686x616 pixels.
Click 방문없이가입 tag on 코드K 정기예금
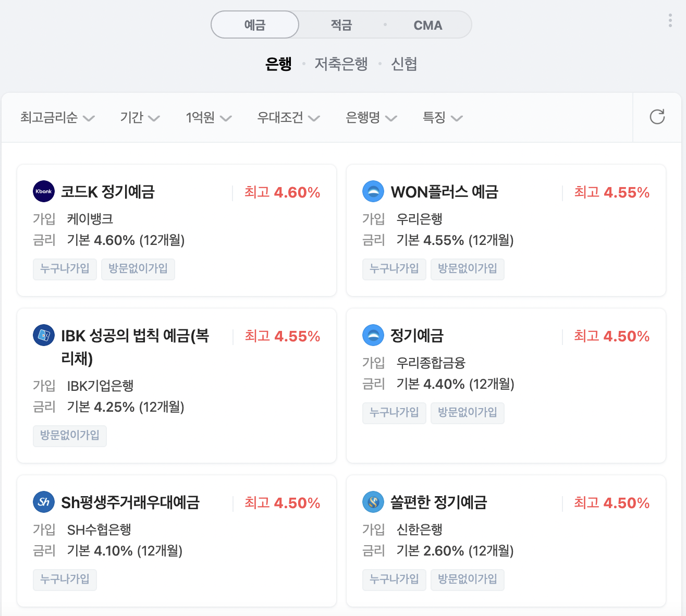coord(138,269)
